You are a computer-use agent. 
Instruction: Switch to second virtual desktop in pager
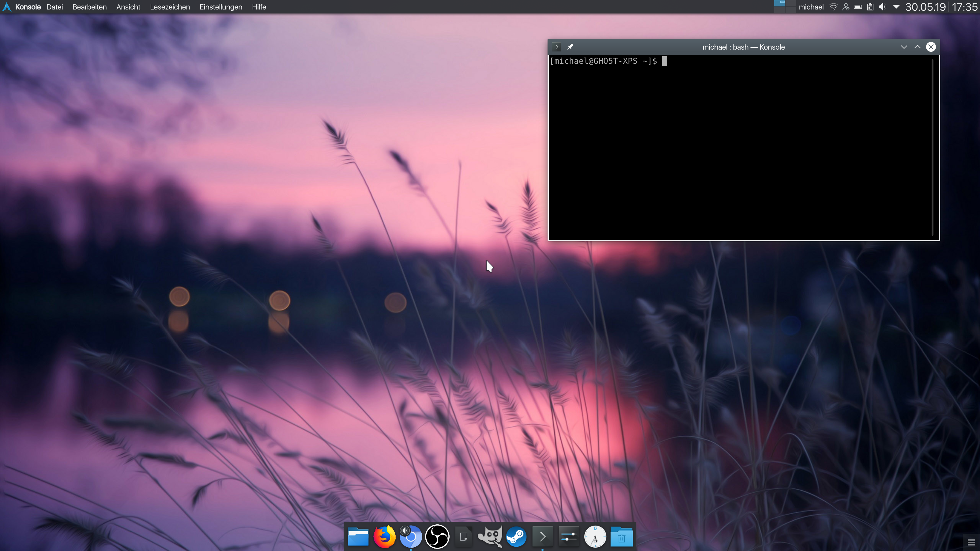pos(790,3)
